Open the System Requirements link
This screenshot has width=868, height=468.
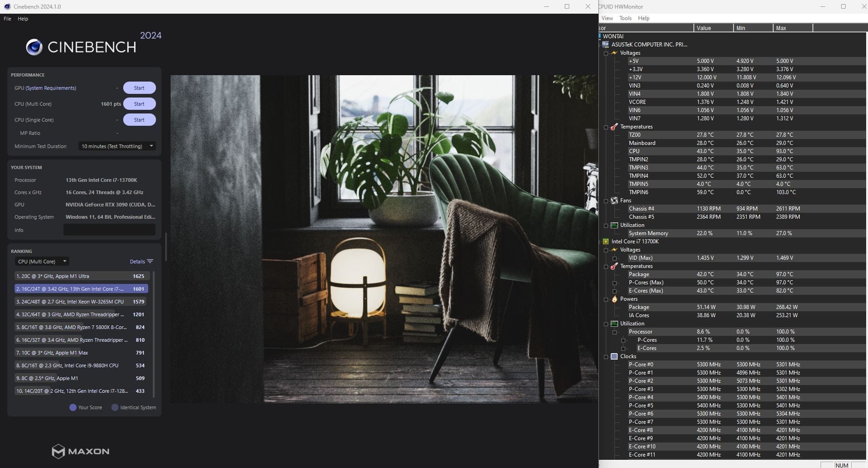click(x=51, y=88)
